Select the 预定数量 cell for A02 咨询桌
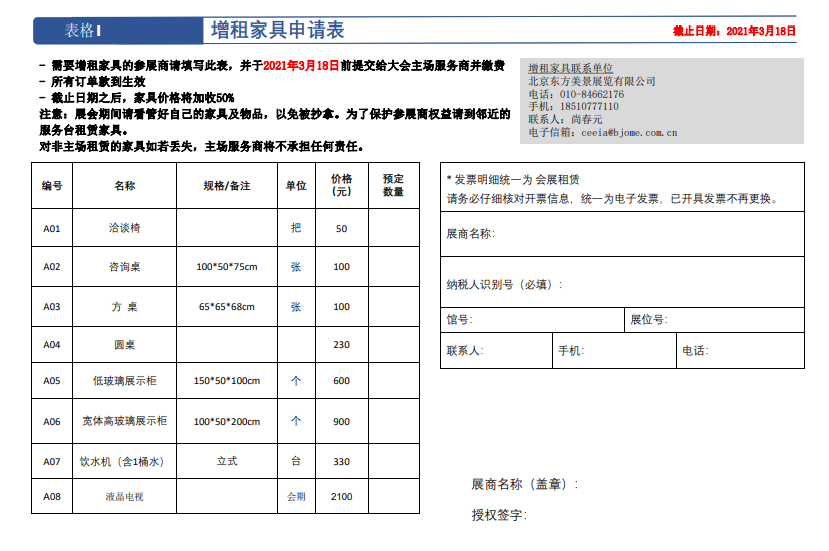This screenshot has height=551, width=829. click(x=393, y=266)
